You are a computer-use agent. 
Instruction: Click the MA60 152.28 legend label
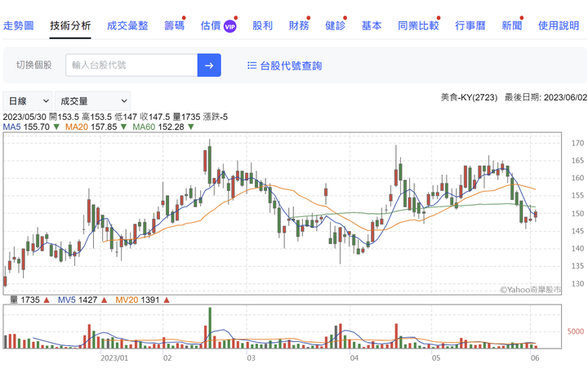point(158,127)
